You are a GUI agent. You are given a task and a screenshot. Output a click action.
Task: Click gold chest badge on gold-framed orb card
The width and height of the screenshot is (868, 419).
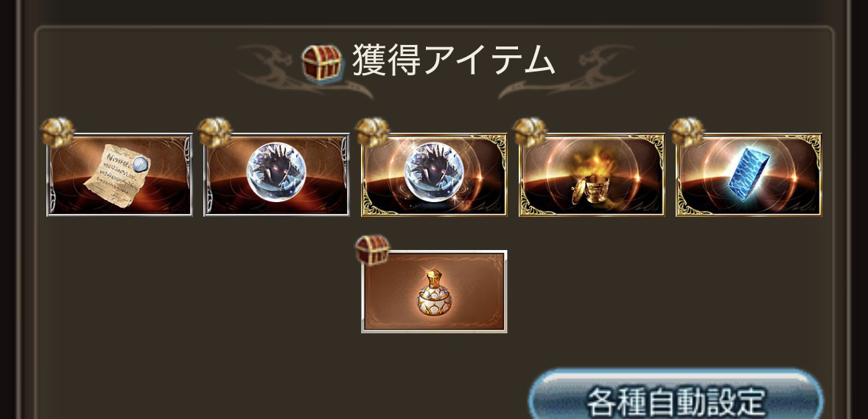click(x=372, y=133)
